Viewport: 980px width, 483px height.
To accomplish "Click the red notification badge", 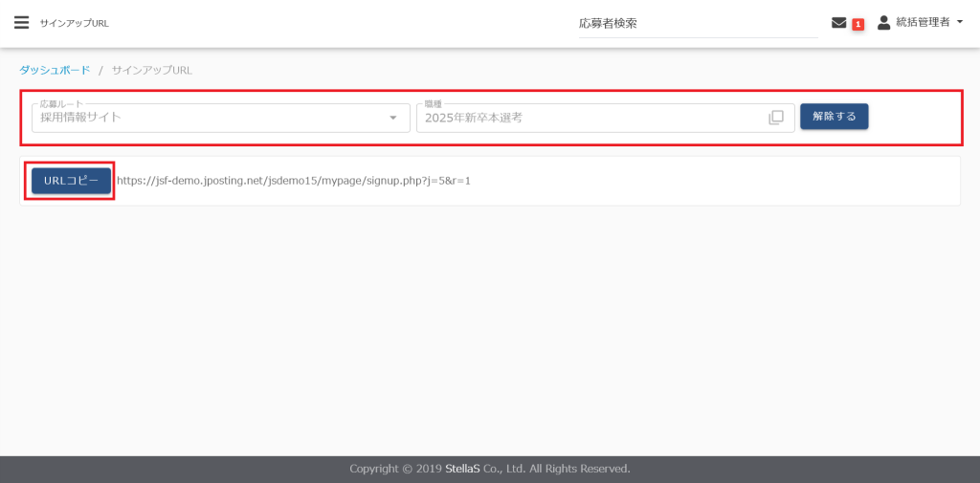I will [x=858, y=24].
